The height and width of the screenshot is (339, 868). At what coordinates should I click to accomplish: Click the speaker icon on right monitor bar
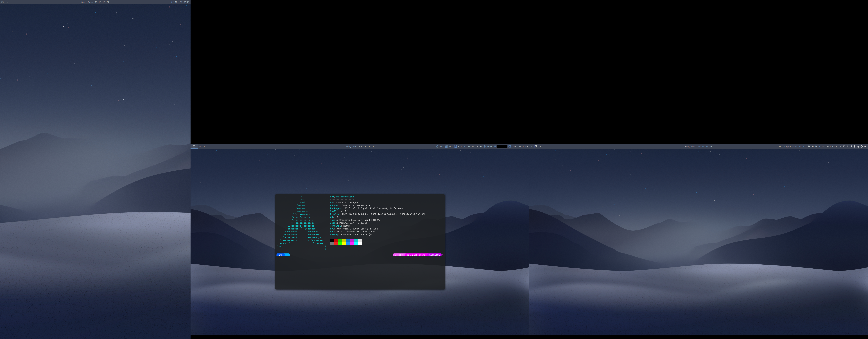[x=820, y=146]
